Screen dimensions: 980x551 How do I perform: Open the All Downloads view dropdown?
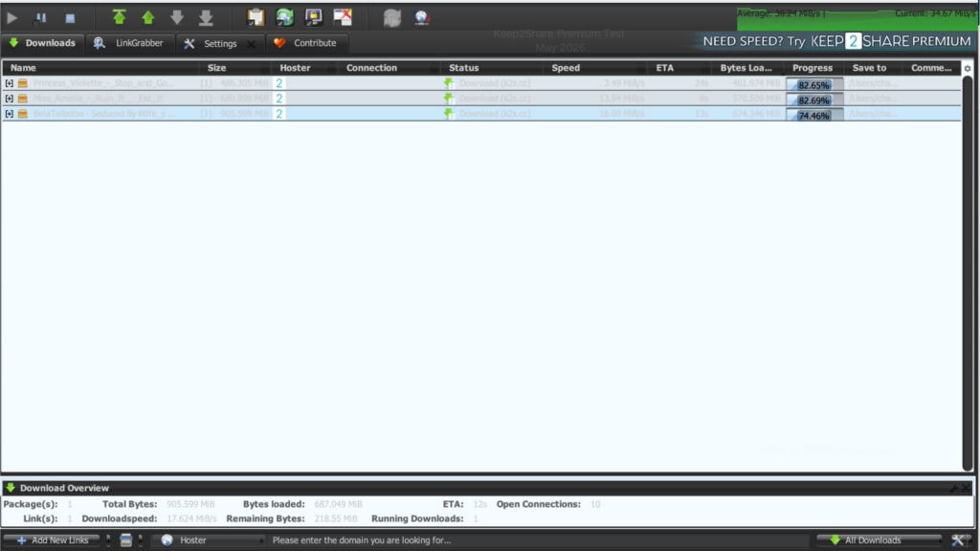879,540
